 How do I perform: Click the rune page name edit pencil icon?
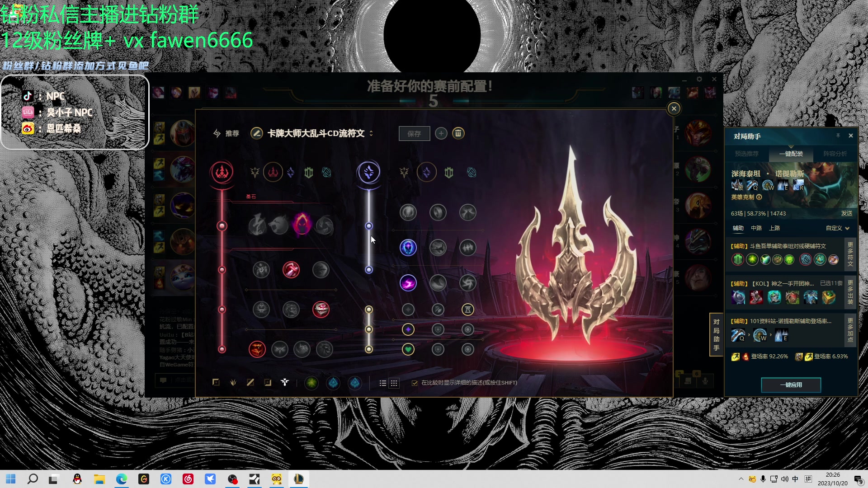pyautogui.click(x=257, y=133)
